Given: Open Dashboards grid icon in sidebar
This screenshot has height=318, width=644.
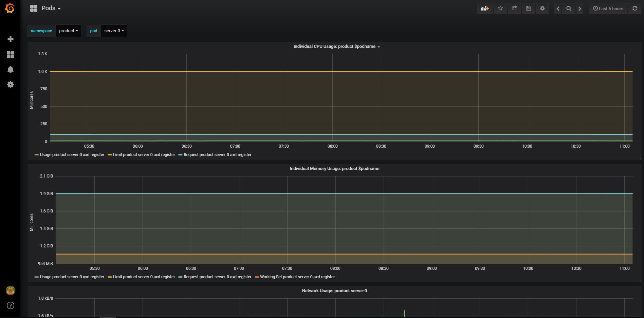Looking at the screenshot, I should pos(11,55).
